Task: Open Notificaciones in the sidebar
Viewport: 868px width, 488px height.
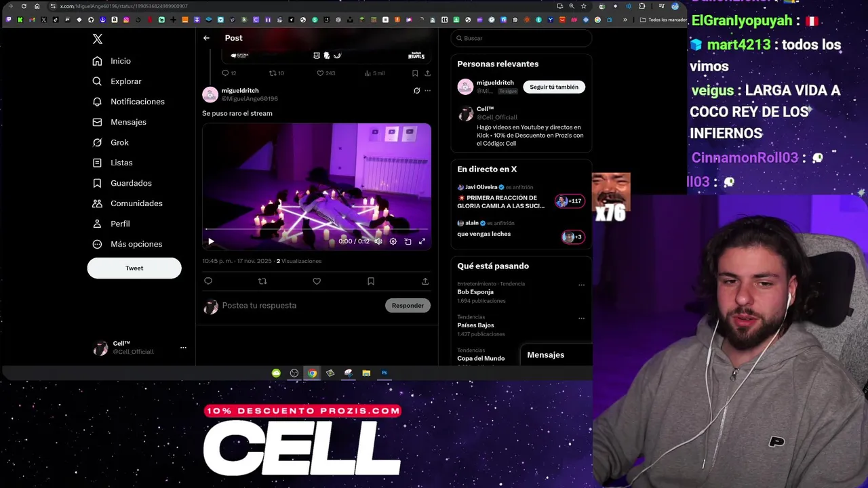Action: pyautogui.click(x=129, y=102)
